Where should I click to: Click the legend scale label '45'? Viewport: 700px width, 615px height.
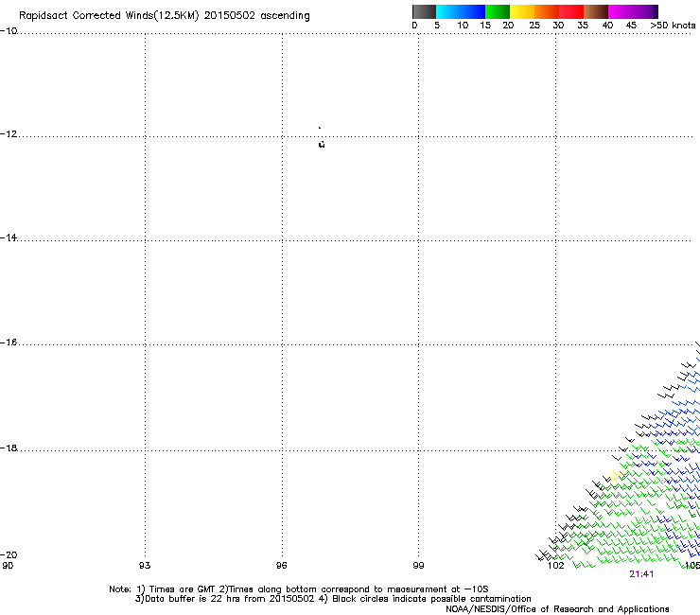[x=631, y=26]
